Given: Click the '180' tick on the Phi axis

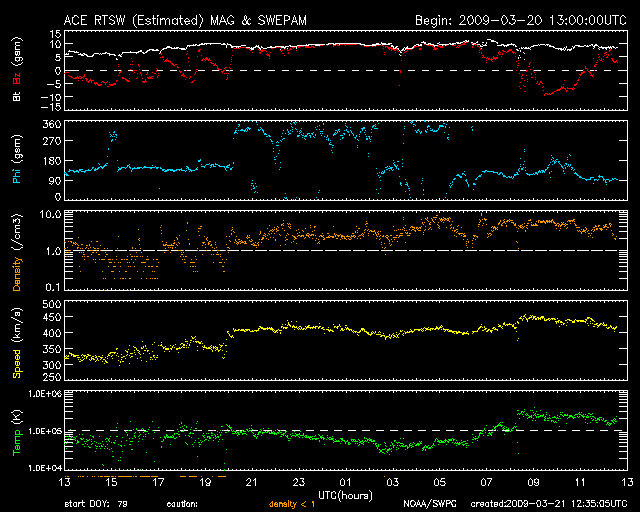Looking at the screenshot, I should tap(52, 161).
